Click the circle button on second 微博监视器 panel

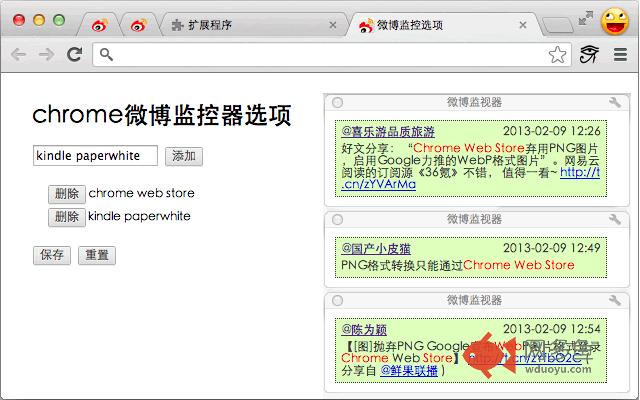click(337, 220)
